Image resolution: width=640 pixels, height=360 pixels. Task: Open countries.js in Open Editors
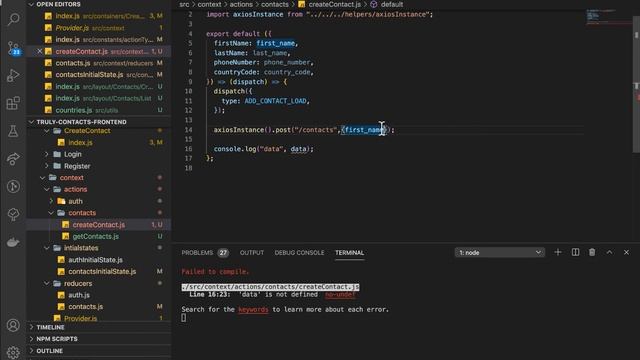[99, 110]
